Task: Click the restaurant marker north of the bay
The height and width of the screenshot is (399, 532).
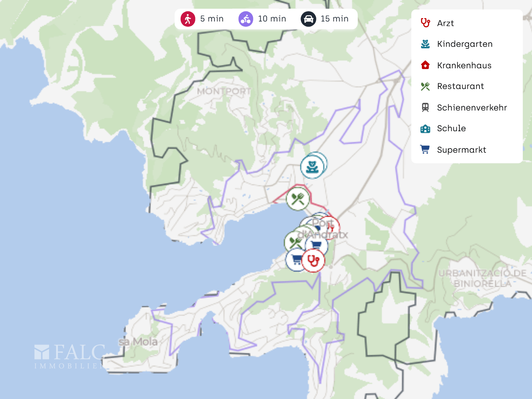Action: click(297, 199)
